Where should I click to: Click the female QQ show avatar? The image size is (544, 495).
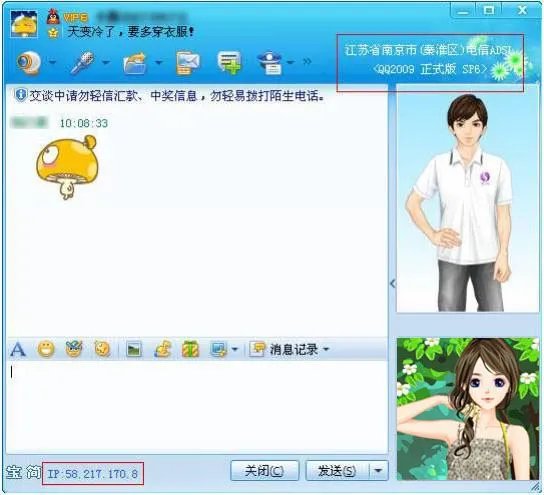pyautogui.click(x=468, y=409)
